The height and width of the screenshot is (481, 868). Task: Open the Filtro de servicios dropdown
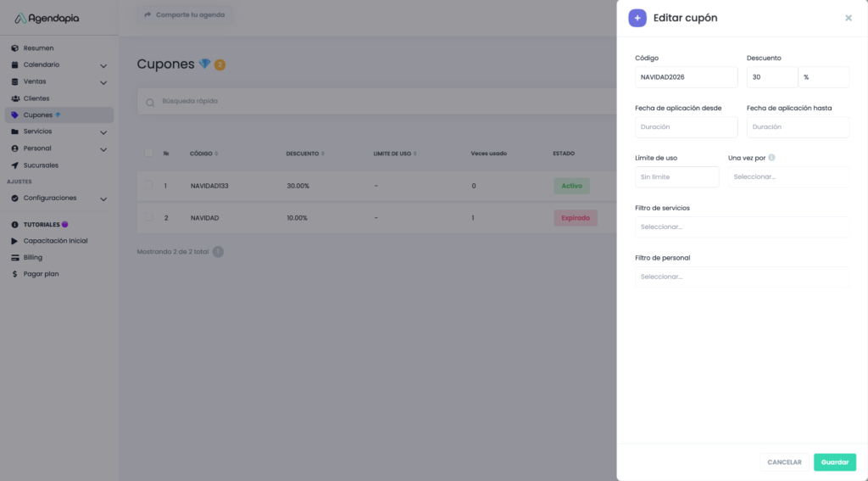[x=742, y=227]
